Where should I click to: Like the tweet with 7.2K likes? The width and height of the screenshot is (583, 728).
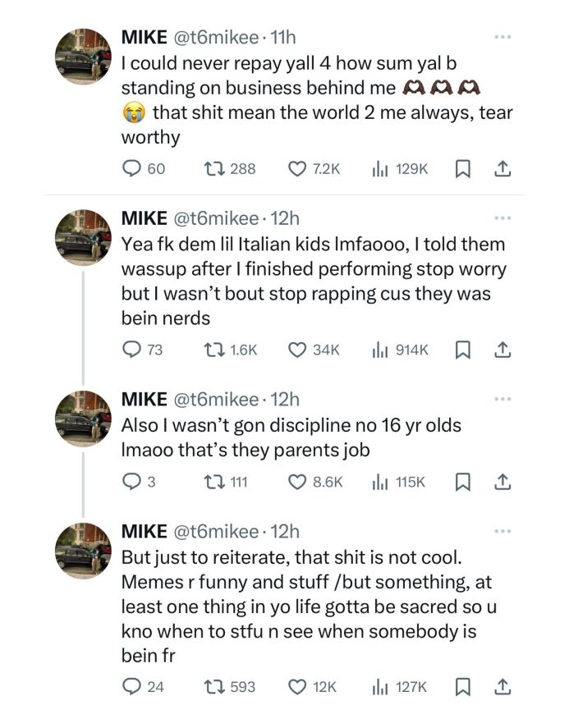click(x=297, y=169)
